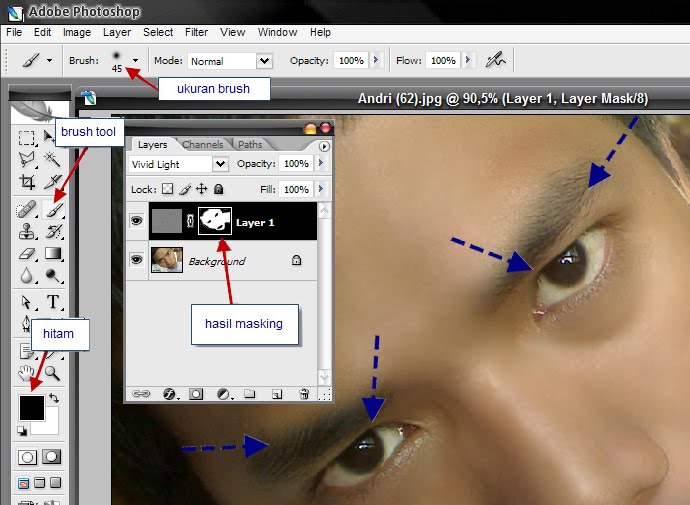Click the Flow 100% field
690x505 pixels.
coord(443,60)
